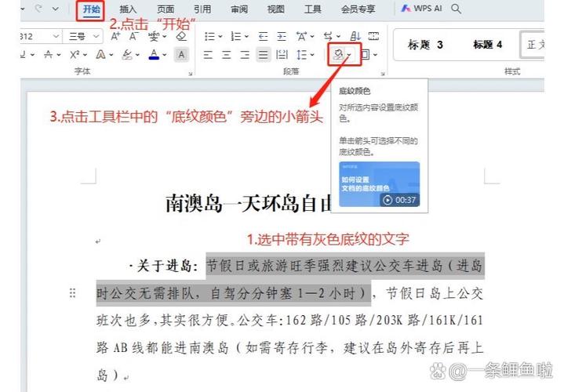Click the numbered list icon
Viewport: 564px width, 392px height.
pos(235,36)
